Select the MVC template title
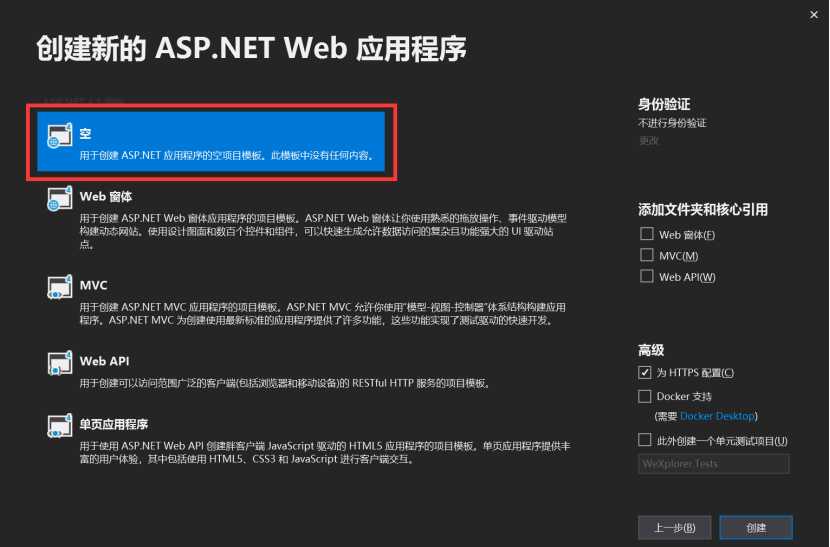830x547 pixels. (94, 285)
